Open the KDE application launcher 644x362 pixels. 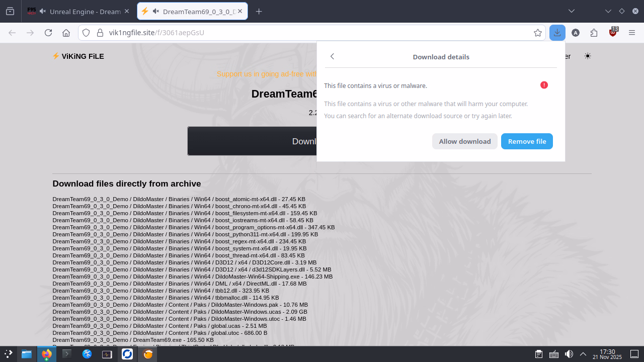coord(9,354)
